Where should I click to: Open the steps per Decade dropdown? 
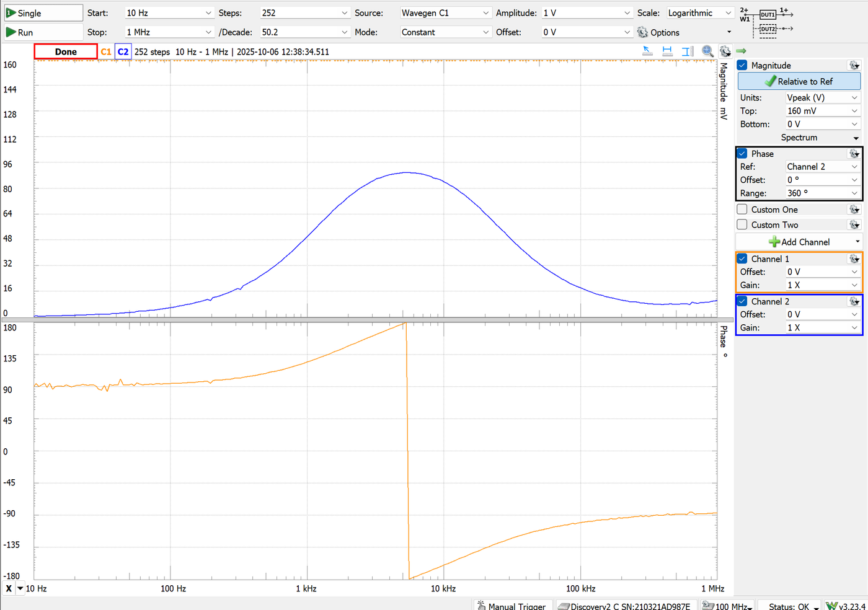pos(304,32)
